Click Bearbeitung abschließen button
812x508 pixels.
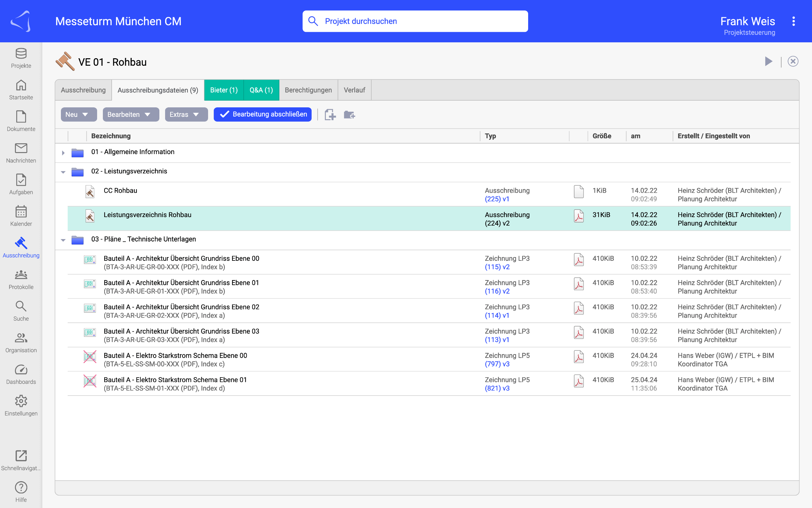[x=263, y=114]
